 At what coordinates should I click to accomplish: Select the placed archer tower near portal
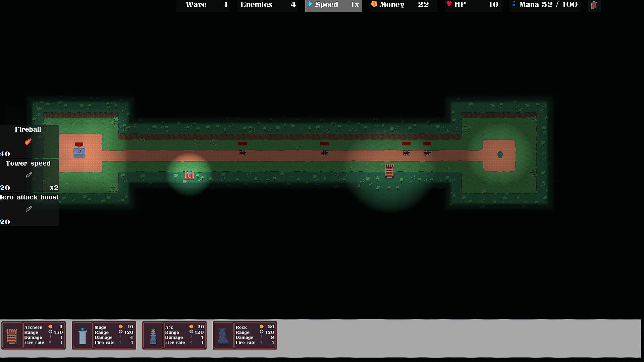(x=389, y=171)
